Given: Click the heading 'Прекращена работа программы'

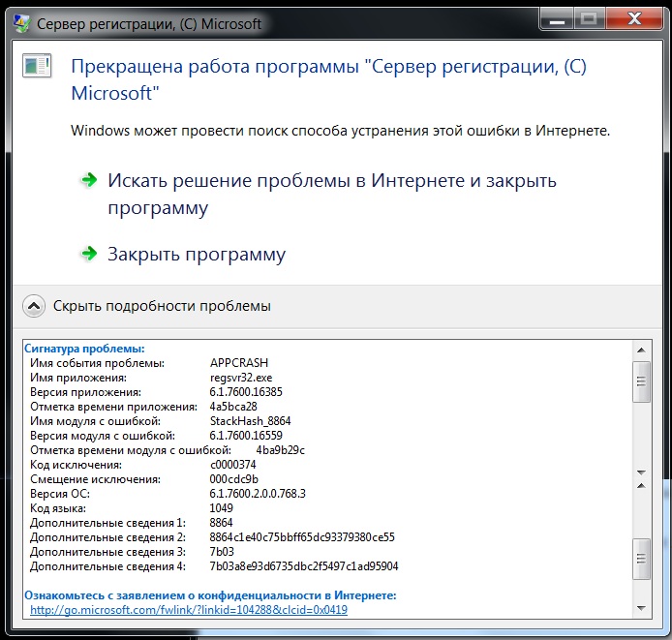Looking at the screenshot, I should [x=328, y=79].
